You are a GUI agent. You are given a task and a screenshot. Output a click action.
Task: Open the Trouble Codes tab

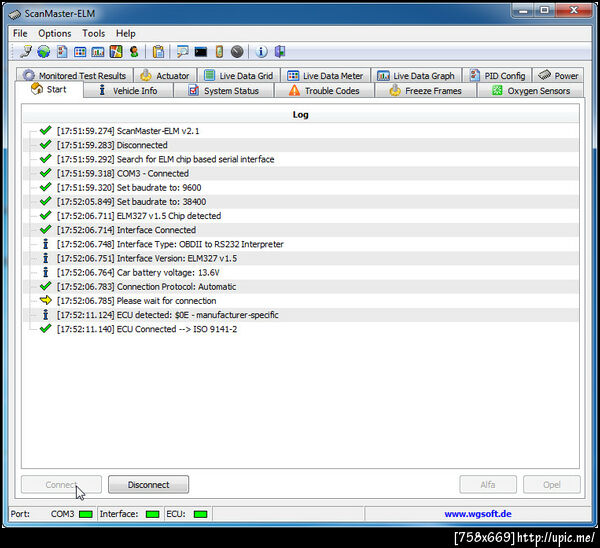coord(324,91)
